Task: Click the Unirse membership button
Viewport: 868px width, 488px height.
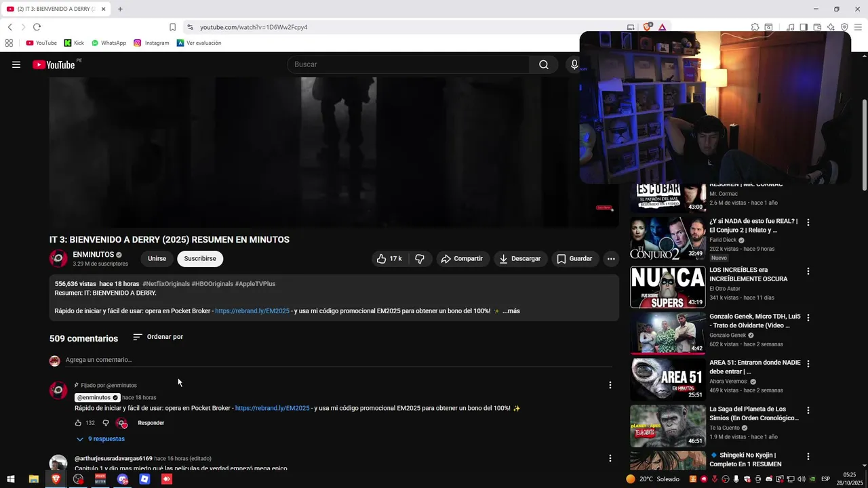Action: [x=157, y=259]
